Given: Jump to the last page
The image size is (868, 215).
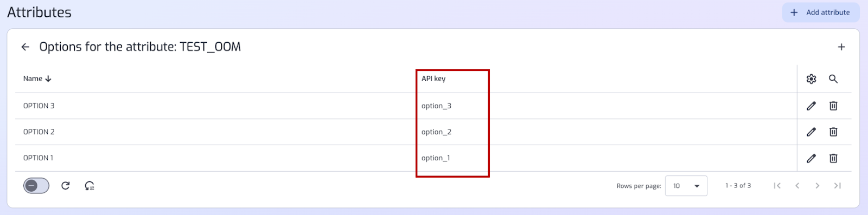Looking at the screenshot, I should pyautogui.click(x=837, y=186).
